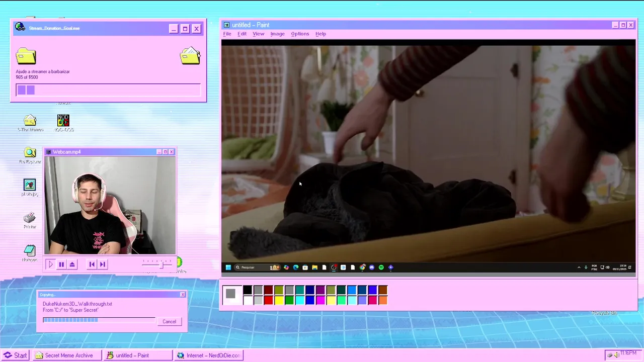644x362 pixels.
Task: Skip to next track in Webcam.mp4 player
Action: [103, 264]
